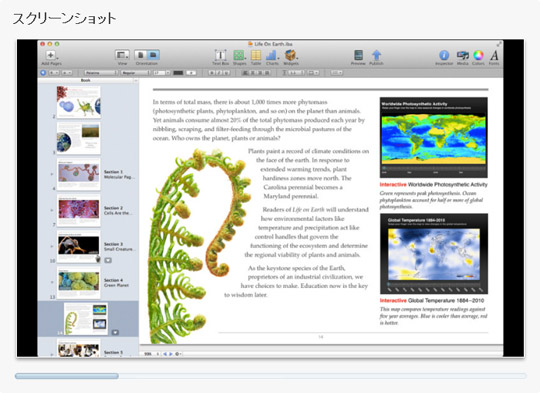Enter full screen with corner arrows icon

tap(499, 44)
